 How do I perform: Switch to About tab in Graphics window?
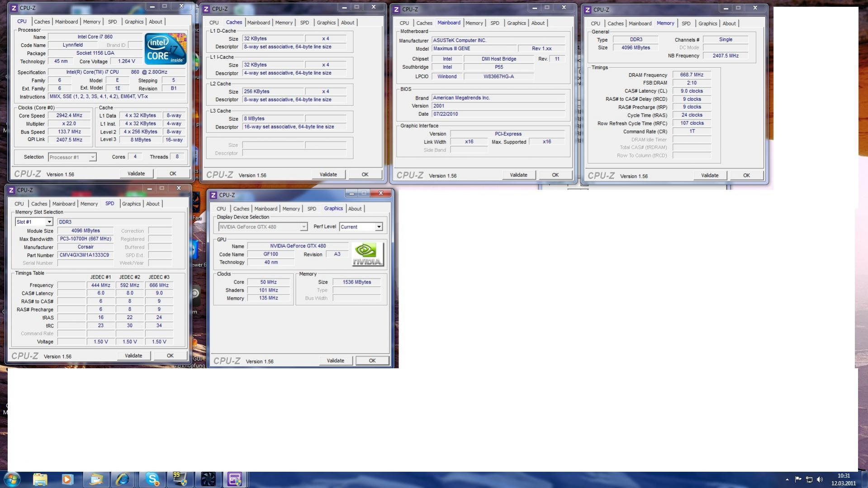355,209
